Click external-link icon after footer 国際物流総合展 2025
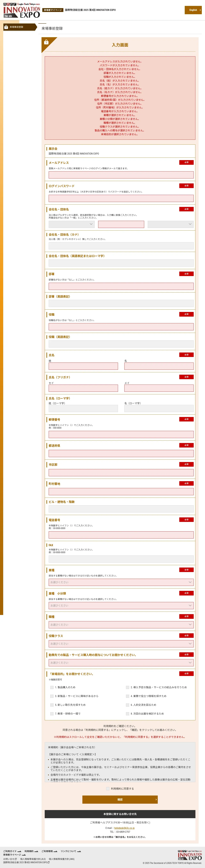This screenshot has height=868, width=205. 49,862
